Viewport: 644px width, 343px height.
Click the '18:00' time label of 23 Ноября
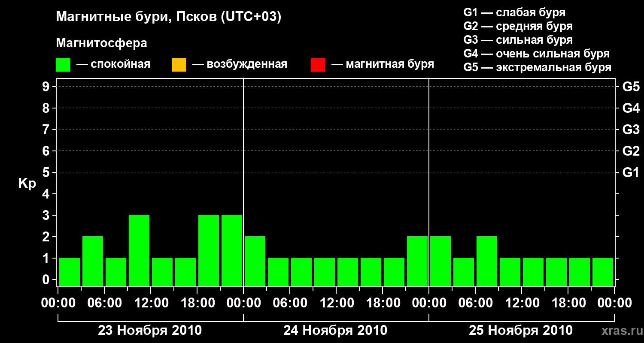click(x=197, y=303)
